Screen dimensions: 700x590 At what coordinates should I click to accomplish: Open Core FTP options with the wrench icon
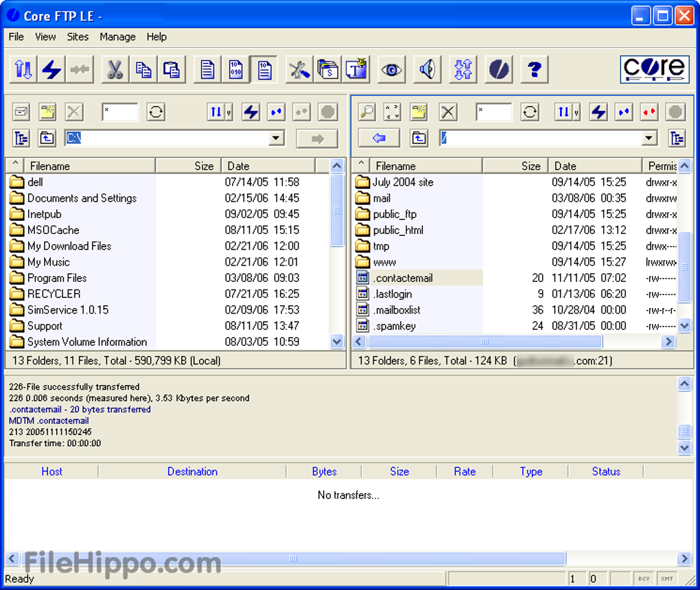coord(299,69)
